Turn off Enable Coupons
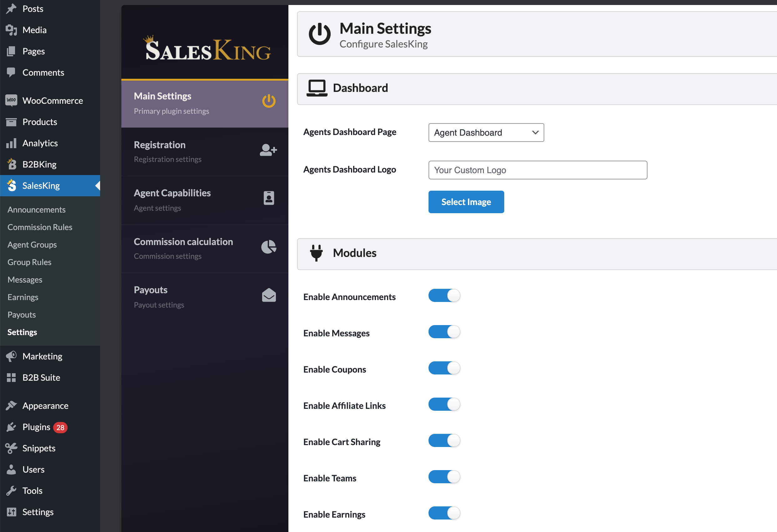 tap(444, 368)
